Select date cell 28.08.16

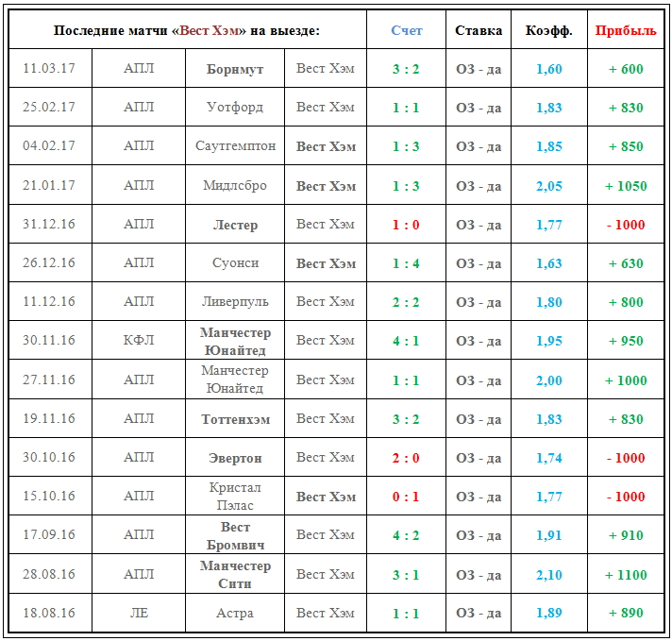click(x=49, y=574)
